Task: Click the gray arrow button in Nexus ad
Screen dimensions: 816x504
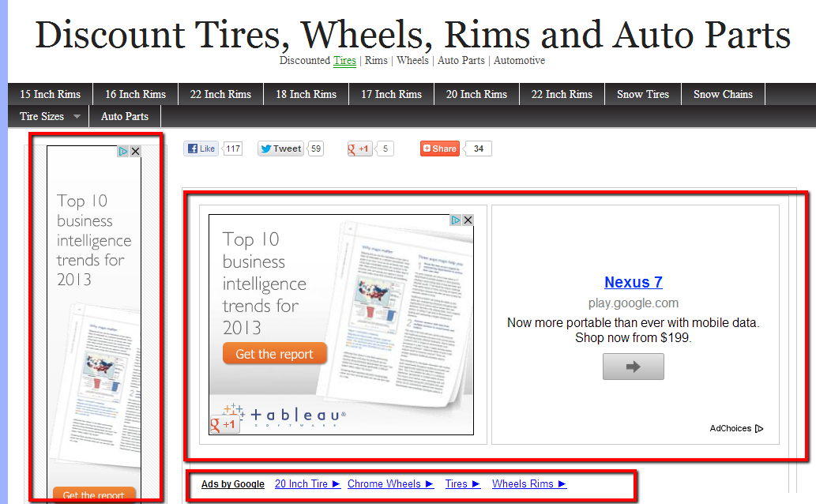Action: pos(633,367)
